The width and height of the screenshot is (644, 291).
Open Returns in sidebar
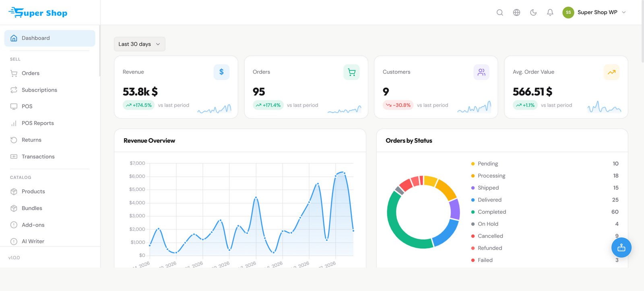50,140
